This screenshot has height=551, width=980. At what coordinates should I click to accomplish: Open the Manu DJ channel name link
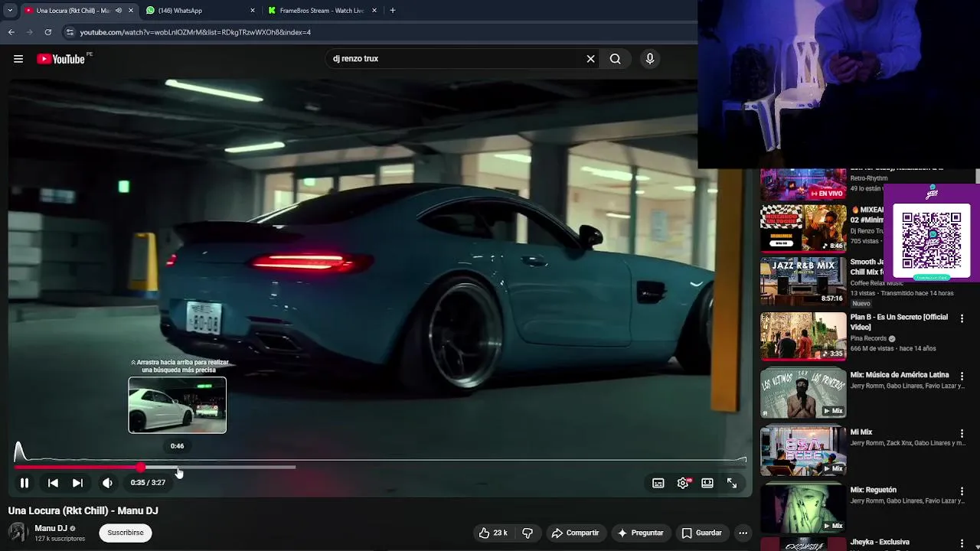[51, 528]
